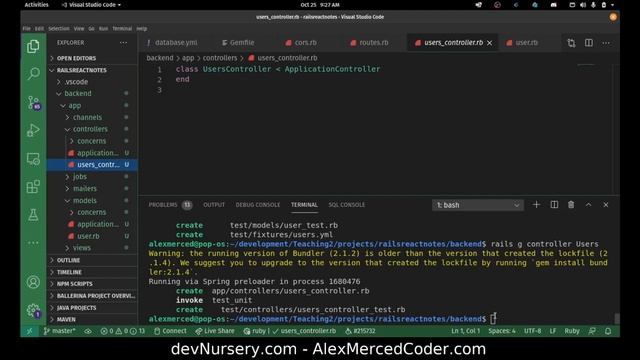640x360 pixels.
Task: Open the Output panel tab
Action: click(214, 205)
